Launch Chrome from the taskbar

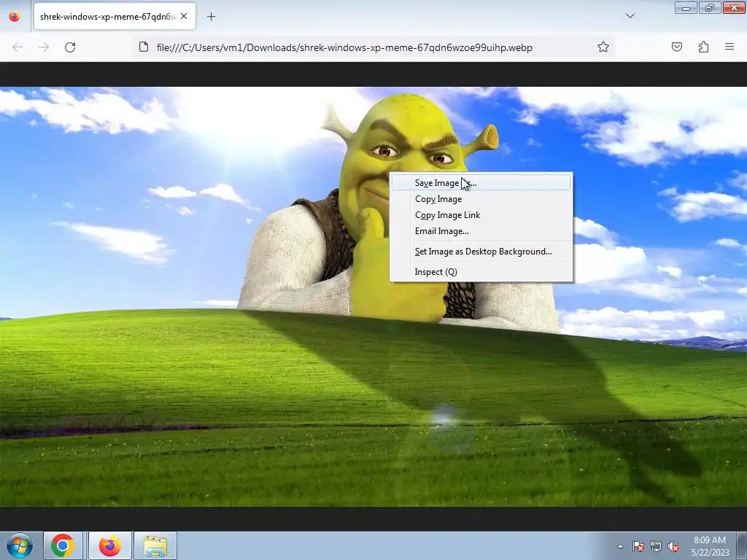(x=63, y=545)
